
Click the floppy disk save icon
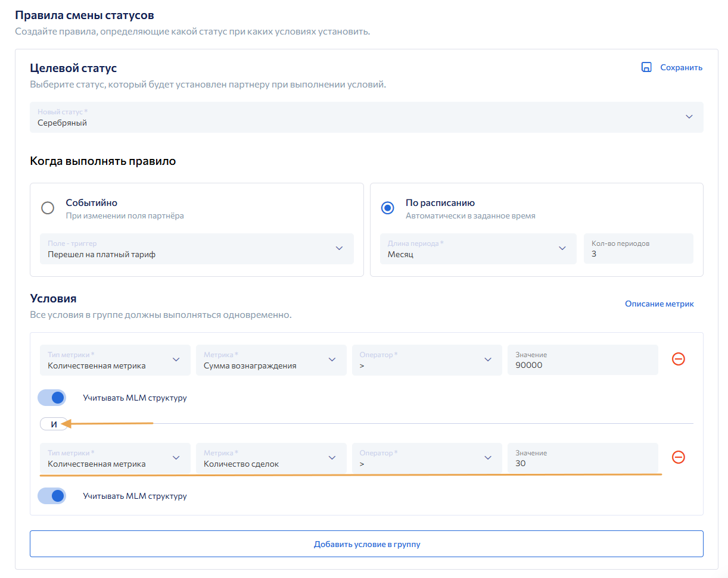646,67
